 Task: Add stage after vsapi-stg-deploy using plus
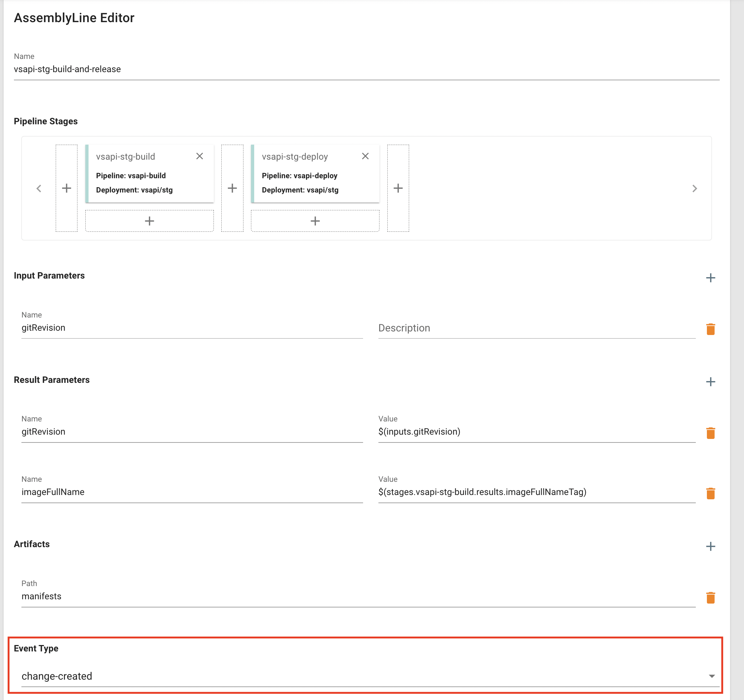pyautogui.click(x=398, y=188)
